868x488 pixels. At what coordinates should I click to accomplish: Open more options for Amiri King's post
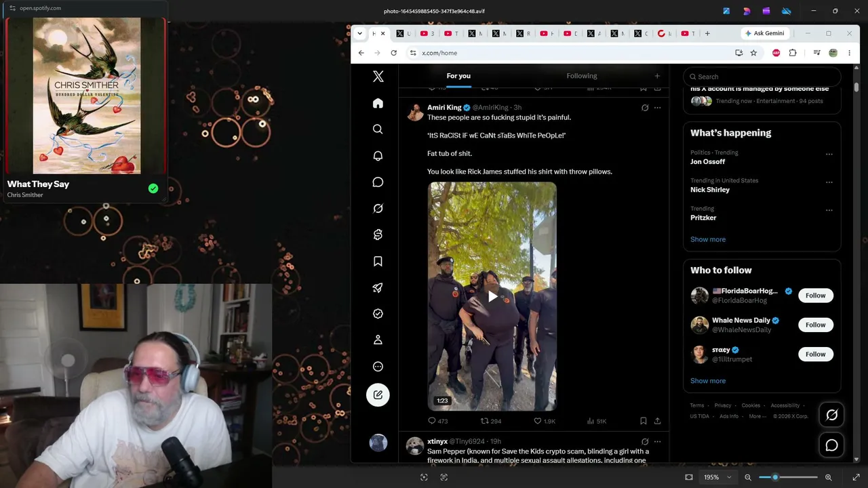click(657, 108)
